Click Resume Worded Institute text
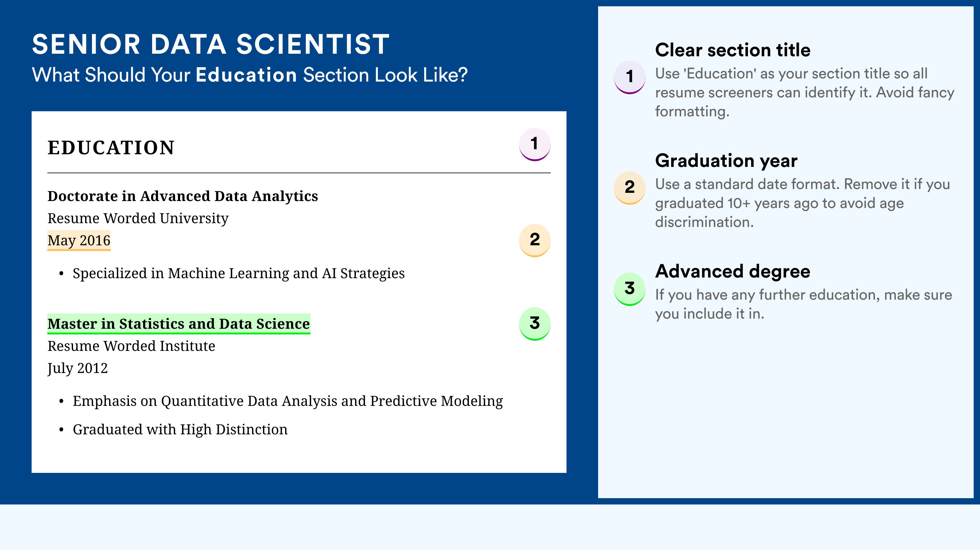 131,346
